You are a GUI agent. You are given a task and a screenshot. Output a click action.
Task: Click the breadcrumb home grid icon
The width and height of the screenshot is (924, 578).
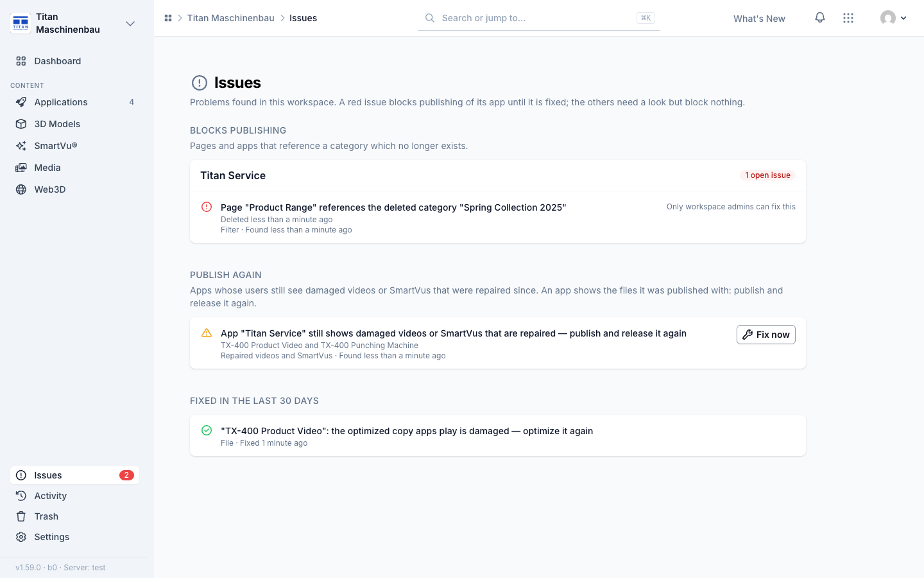[x=168, y=18]
